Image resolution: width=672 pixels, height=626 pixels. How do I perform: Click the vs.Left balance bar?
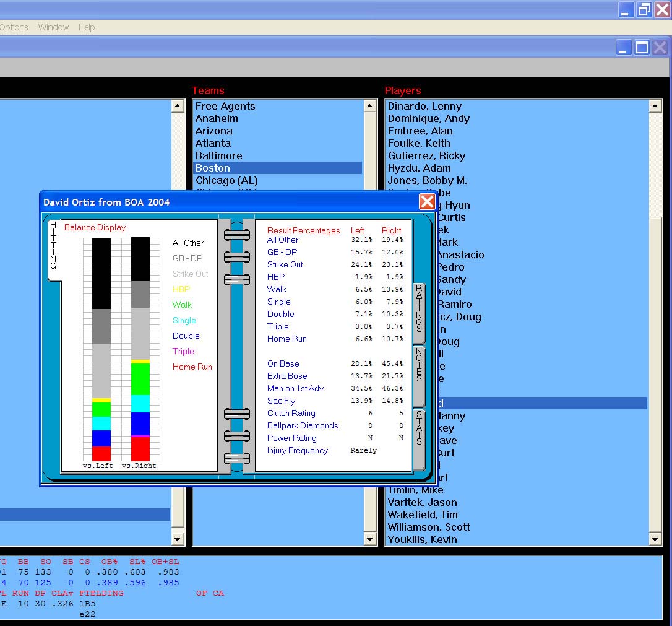coord(101,349)
